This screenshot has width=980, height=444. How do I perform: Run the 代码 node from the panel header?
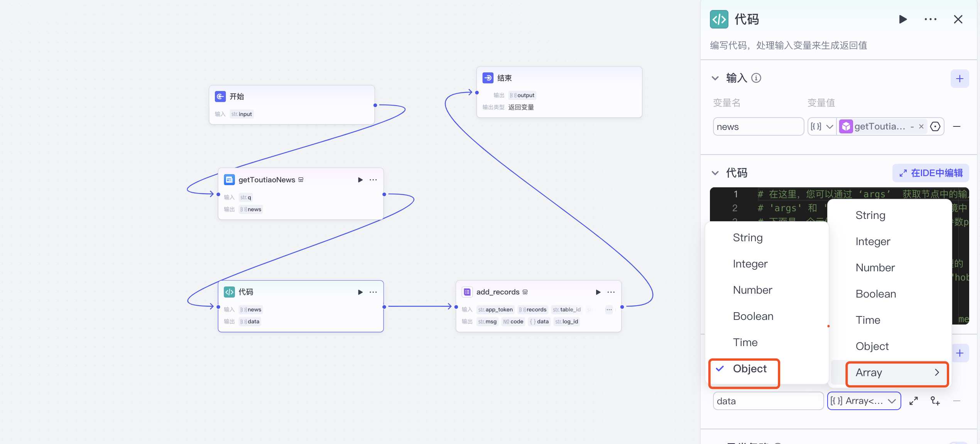(903, 19)
